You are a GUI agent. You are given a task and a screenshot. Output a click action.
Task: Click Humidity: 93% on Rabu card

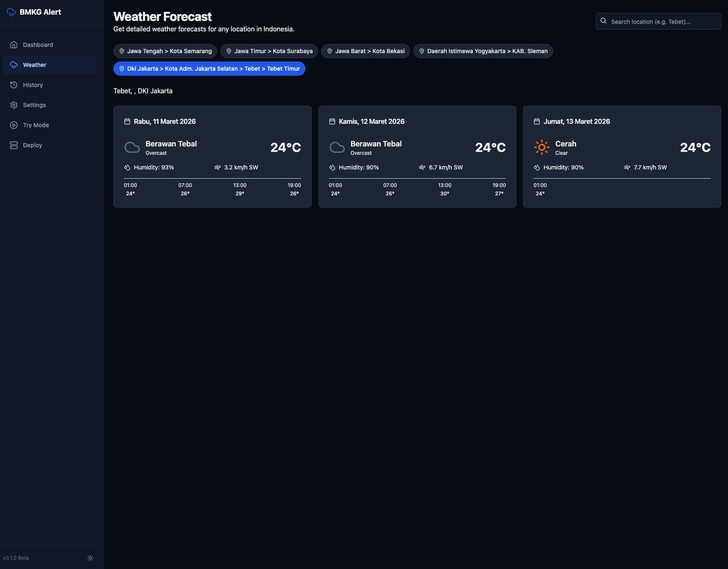point(154,167)
